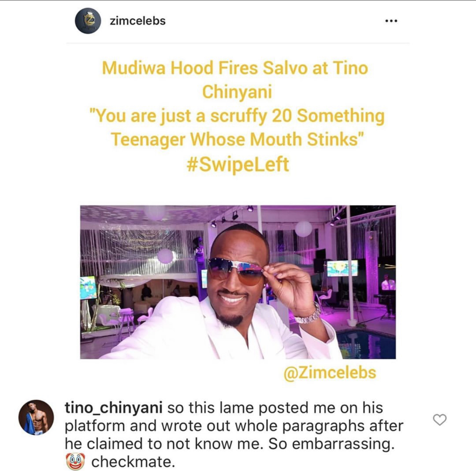
Task: Open tino_chinyani's round profile picture
Action: (36, 418)
